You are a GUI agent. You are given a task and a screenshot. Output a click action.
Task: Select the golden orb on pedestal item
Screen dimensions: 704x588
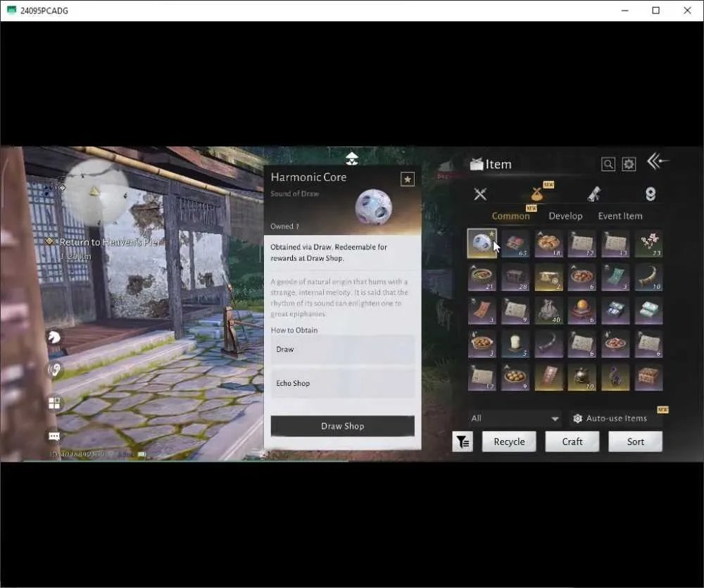click(x=582, y=311)
